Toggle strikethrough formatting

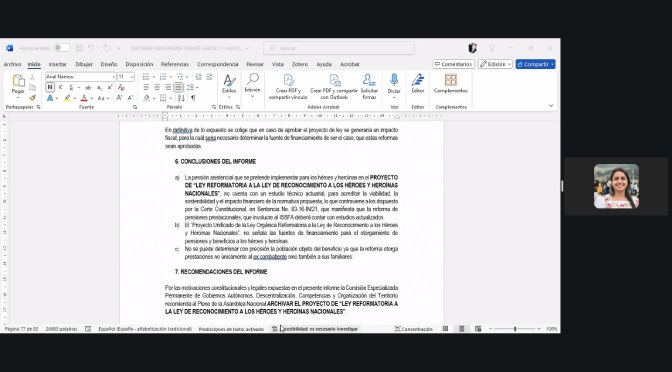pos(88,87)
